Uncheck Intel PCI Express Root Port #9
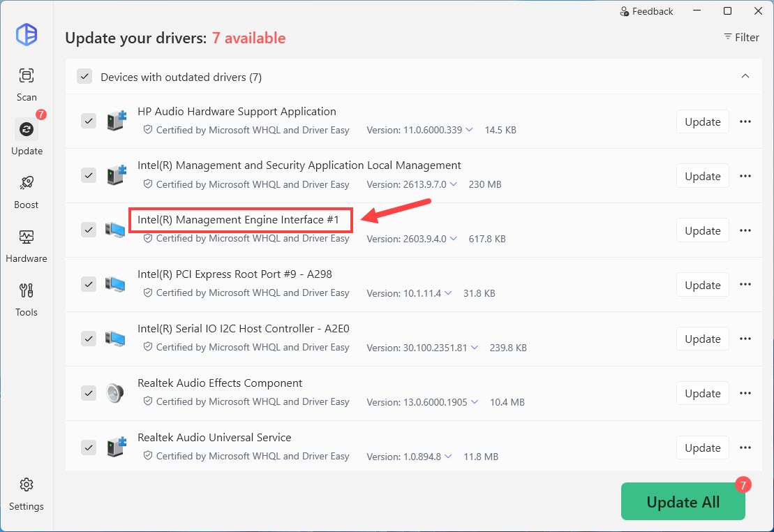The image size is (774, 532). 89,284
